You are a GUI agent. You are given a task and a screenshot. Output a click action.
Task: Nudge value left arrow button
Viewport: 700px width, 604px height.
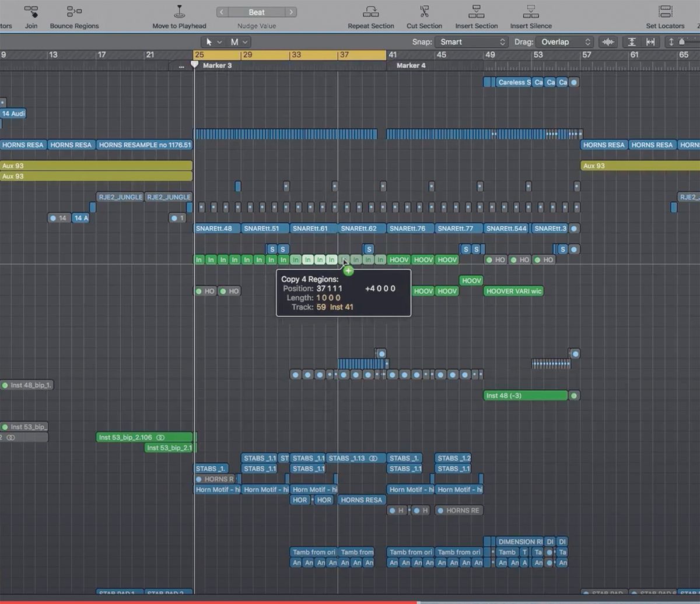(222, 12)
